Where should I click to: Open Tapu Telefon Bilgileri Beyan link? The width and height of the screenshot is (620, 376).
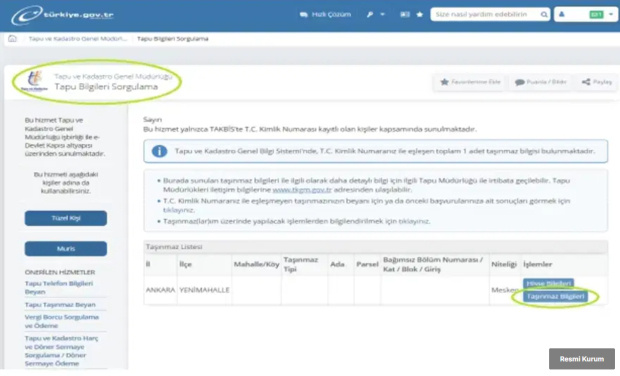click(59, 287)
